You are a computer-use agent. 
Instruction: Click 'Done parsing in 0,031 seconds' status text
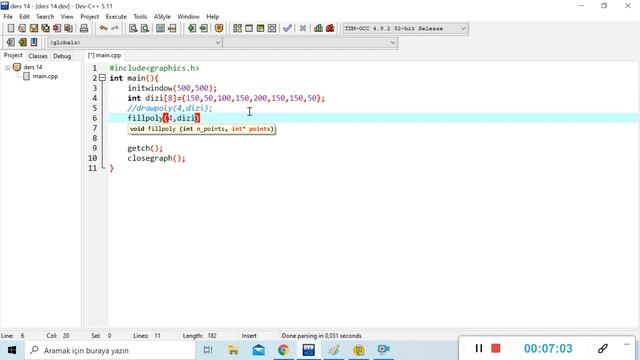coord(322,336)
